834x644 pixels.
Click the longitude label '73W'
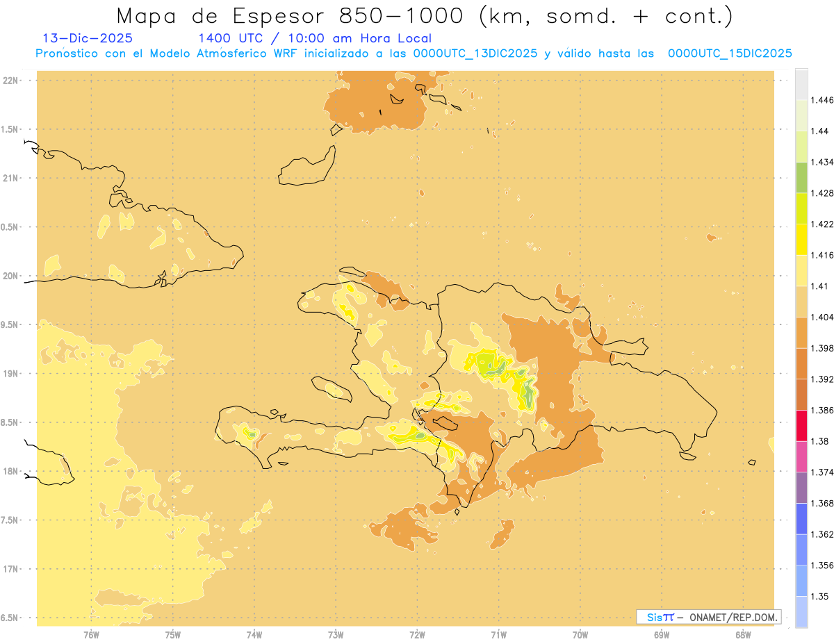pyautogui.click(x=336, y=634)
